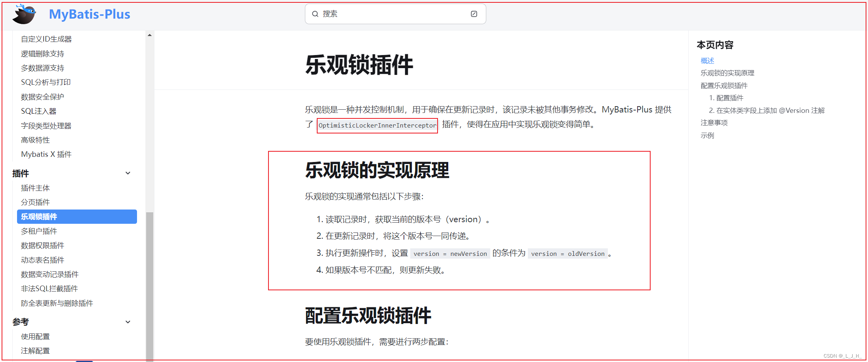Image resolution: width=868 pixels, height=362 pixels.
Task: Click the version = oldVersion code snippet
Action: tap(568, 253)
